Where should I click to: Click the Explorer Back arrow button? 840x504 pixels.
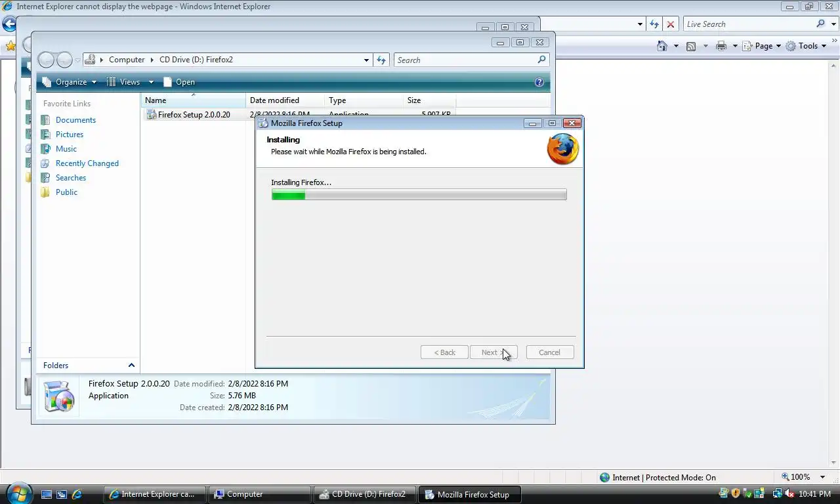click(46, 60)
